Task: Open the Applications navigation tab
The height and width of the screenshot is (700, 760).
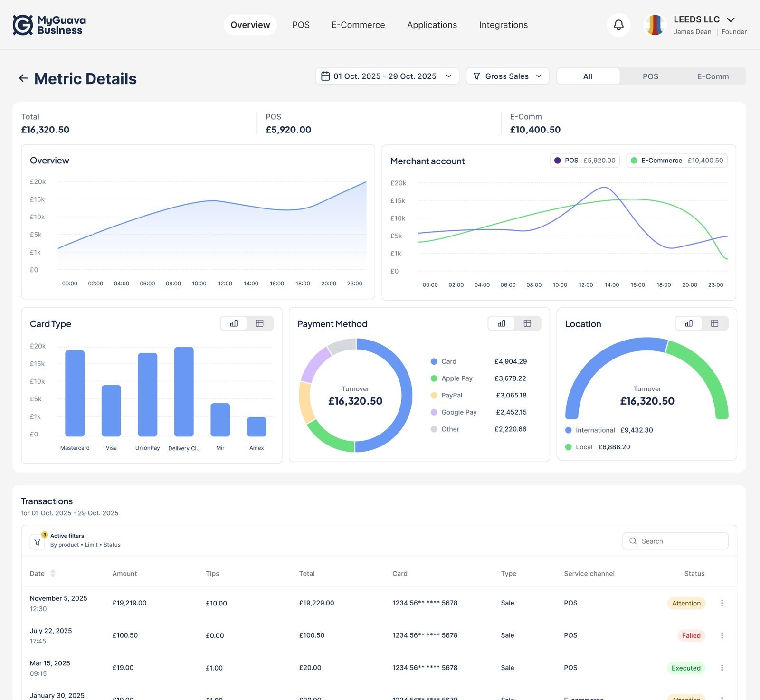Action: tap(432, 25)
